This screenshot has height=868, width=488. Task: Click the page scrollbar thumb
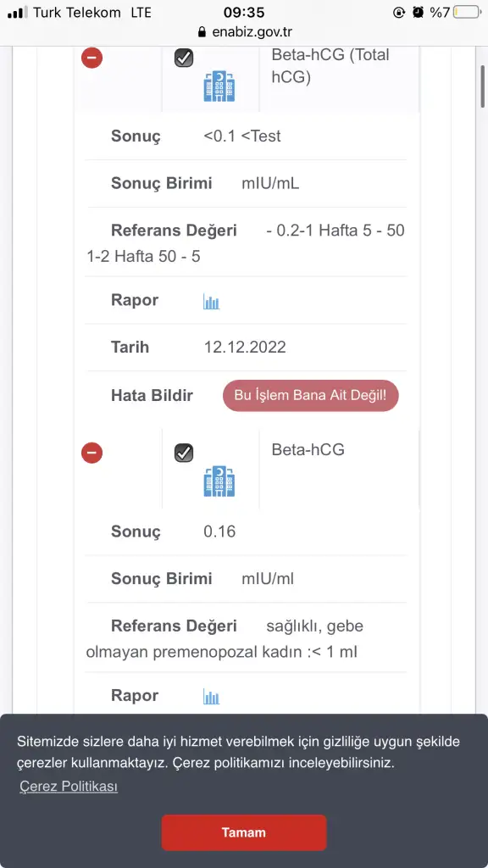[482, 86]
